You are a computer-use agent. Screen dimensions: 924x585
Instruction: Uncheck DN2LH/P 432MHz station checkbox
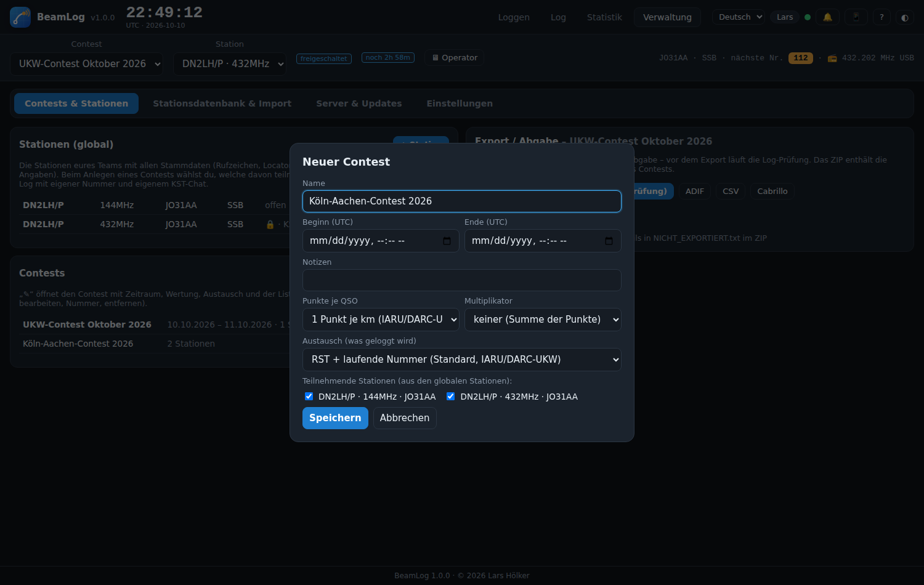[x=451, y=397]
